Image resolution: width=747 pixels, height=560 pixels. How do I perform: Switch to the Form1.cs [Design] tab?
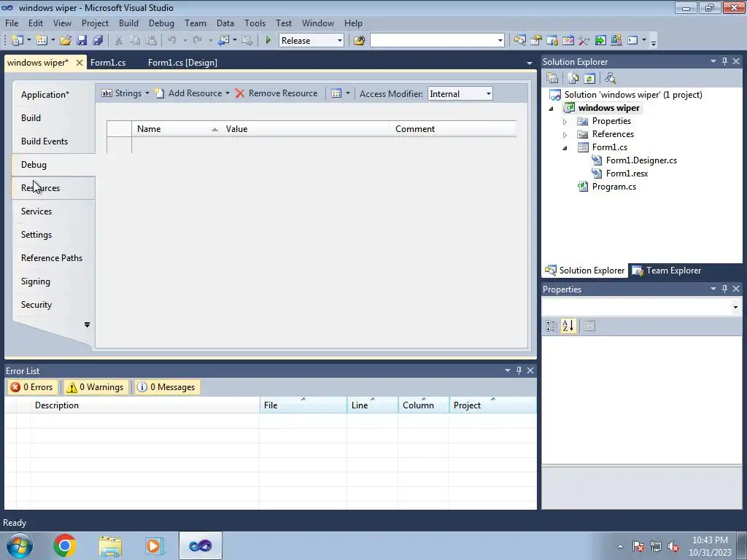coord(182,63)
